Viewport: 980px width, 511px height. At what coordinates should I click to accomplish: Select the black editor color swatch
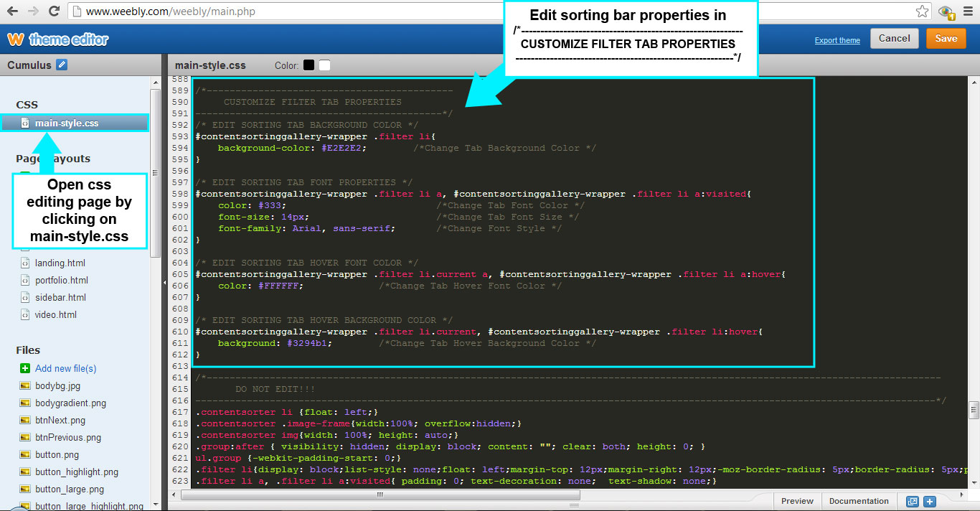coord(308,65)
